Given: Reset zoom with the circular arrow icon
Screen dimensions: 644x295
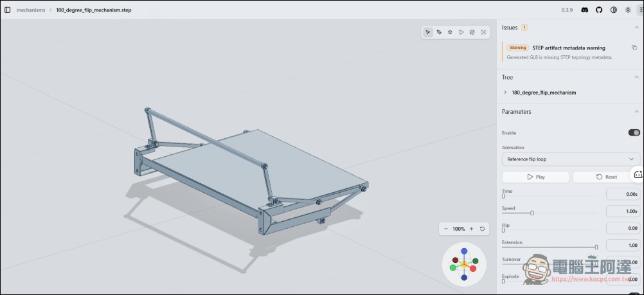Looking at the screenshot, I should (482, 229).
